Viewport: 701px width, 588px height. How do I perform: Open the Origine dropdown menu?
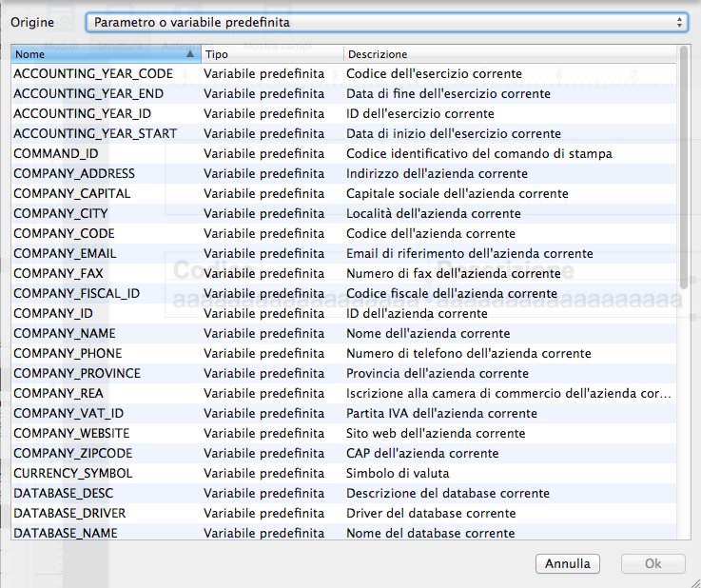(x=385, y=22)
